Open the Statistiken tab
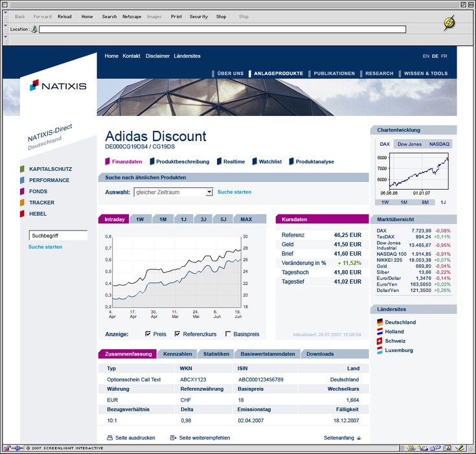Viewport: 476px width, 454px height. (x=216, y=354)
